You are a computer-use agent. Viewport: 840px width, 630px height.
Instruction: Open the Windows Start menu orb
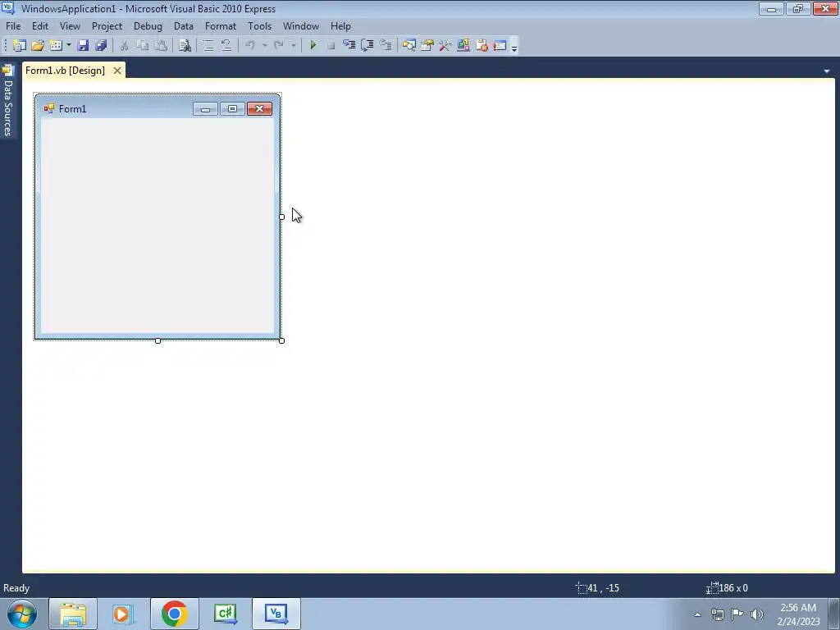pyautogui.click(x=22, y=614)
